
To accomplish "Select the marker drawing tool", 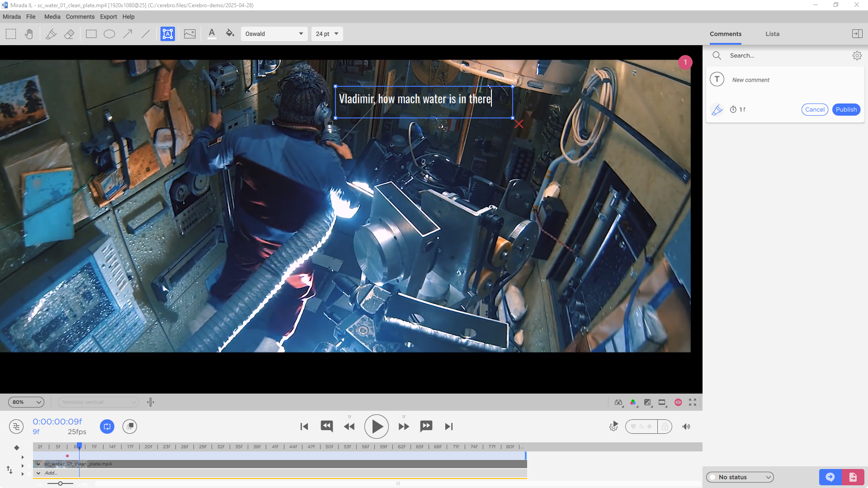I will point(51,33).
